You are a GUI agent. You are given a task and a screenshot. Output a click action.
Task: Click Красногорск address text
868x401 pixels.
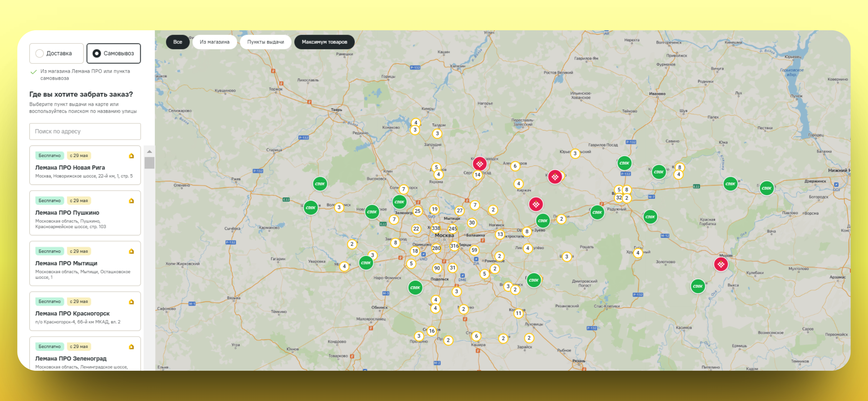[78, 322]
